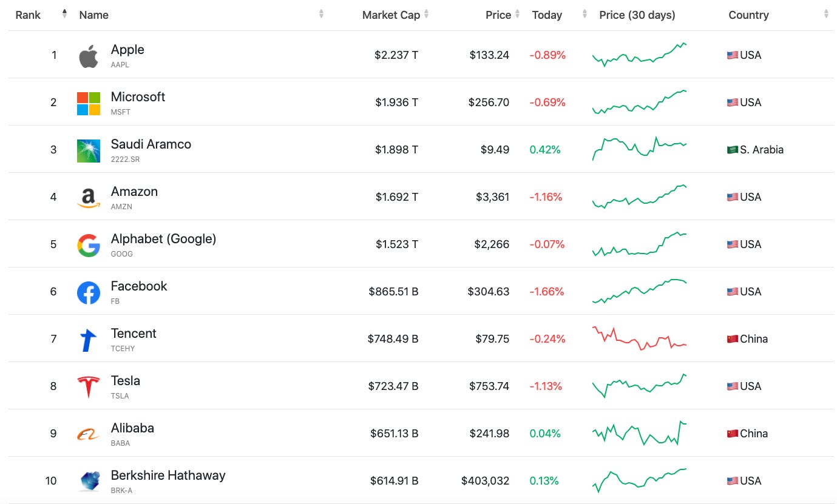The height and width of the screenshot is (504, 837).
Task: Sort by Rank using its sort arrows
Action: click(64, 14)
